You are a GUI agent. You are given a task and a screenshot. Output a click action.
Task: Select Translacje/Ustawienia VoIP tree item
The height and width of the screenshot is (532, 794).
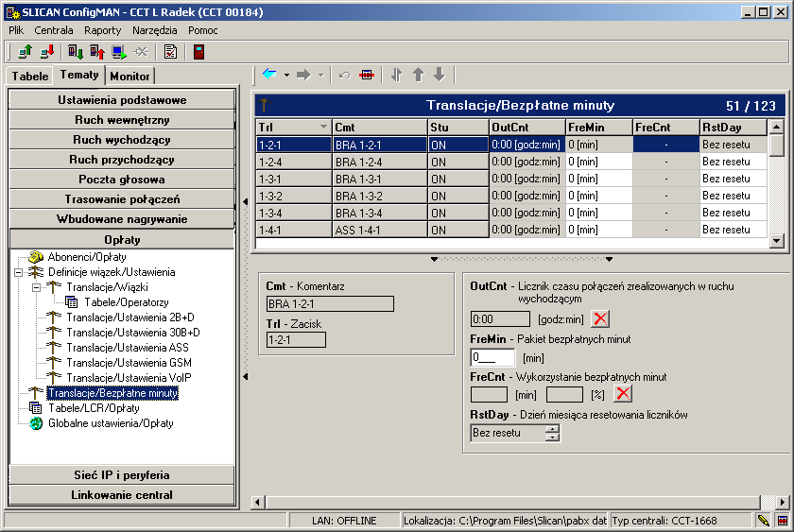pyautogui.click(x=129, y=378)
